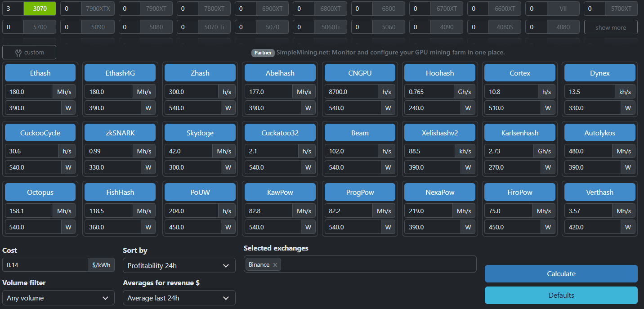
Task: Expand the Volume filter dropdown
Action: (58, 298)
